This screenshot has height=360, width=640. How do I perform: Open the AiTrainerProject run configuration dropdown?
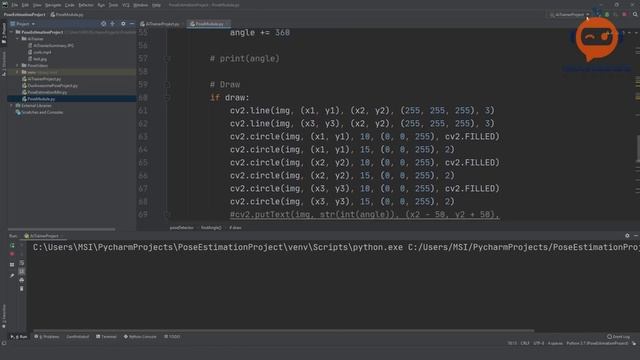pyautogui.click(x=569, y=15)
